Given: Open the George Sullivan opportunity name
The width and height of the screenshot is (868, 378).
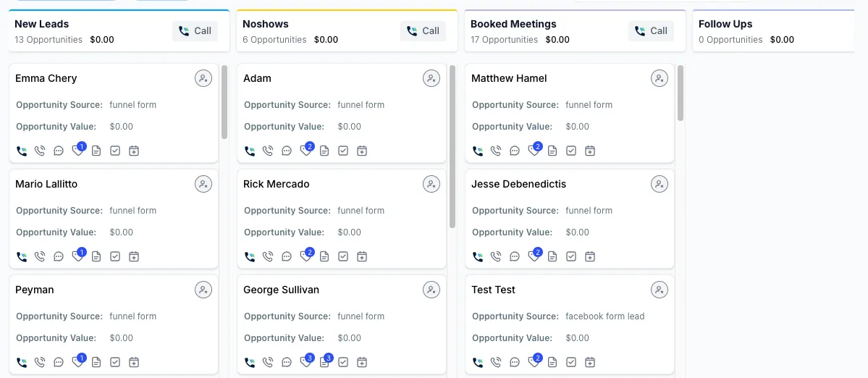Looking at the screenshot, I should click(281, 290).
